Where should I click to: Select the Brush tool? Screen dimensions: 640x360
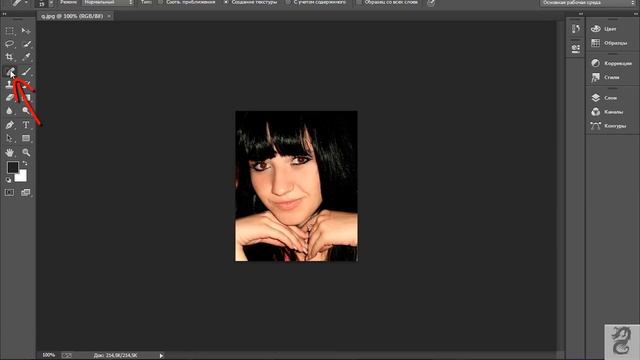pos(26,72)
